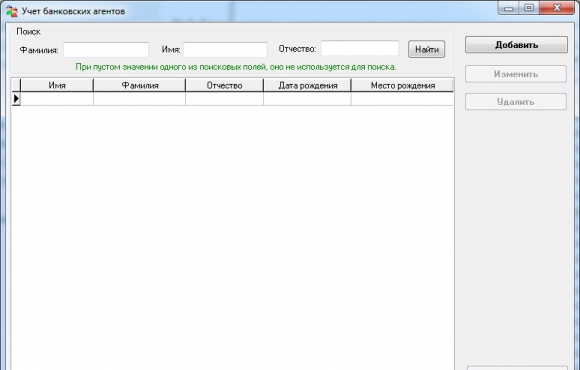Sort by Дата рождения column header
The image size is (580, 370).
307,85
